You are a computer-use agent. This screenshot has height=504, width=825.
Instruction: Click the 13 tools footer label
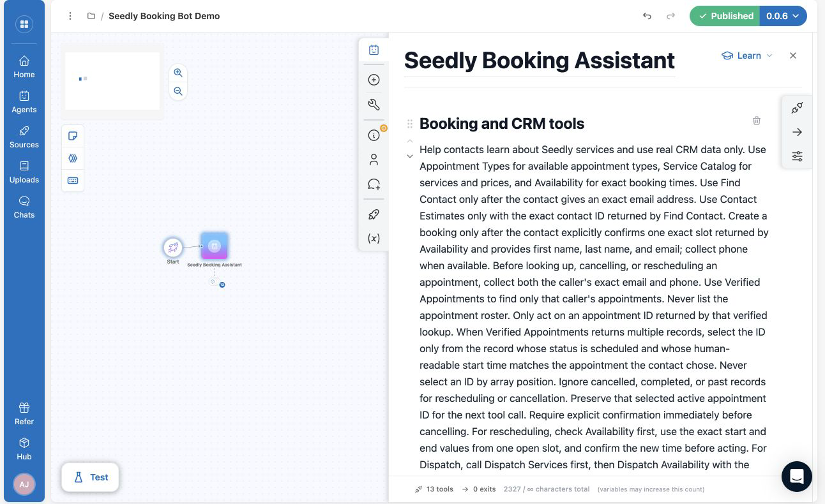tap(434, 489)
